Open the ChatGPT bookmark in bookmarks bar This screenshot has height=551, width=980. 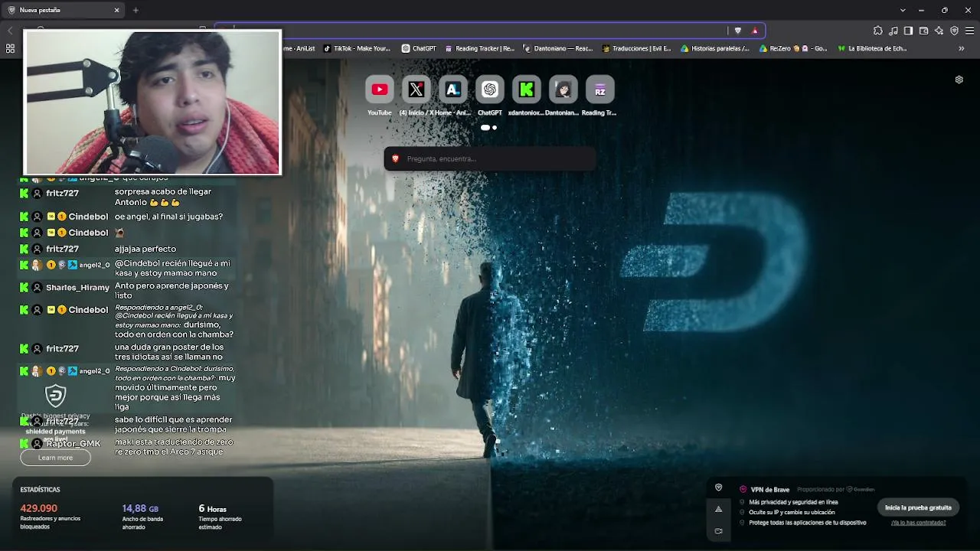click(419, 48)
